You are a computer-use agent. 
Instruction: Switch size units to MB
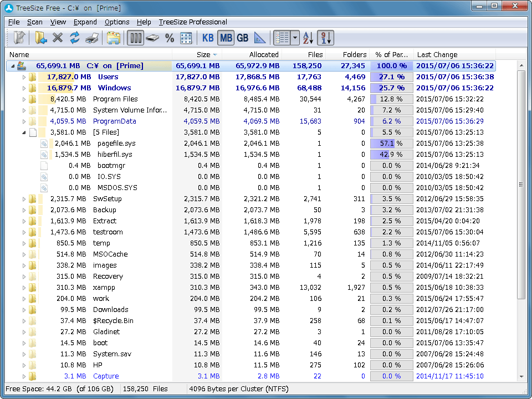pyautogui.click(x=226, y=38)
